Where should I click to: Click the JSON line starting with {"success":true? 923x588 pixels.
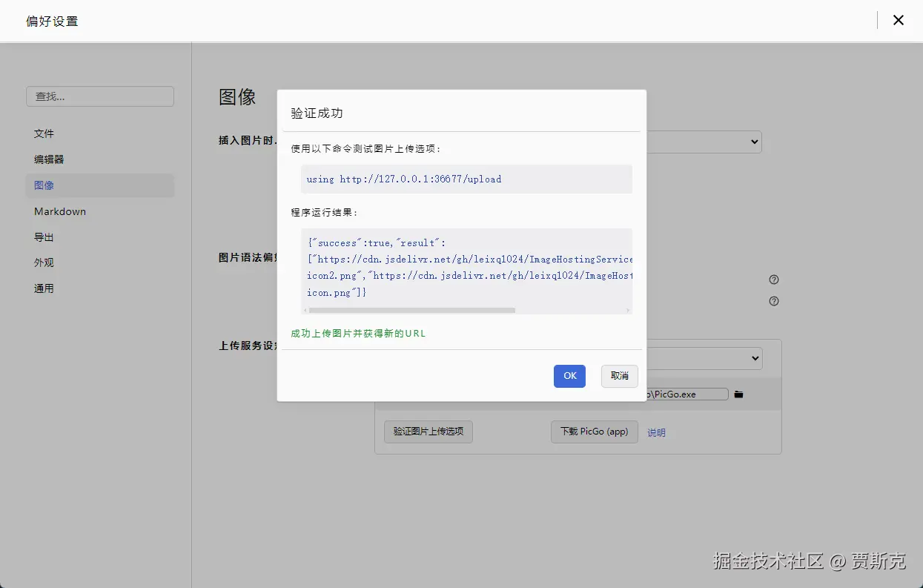pos(377,242)
